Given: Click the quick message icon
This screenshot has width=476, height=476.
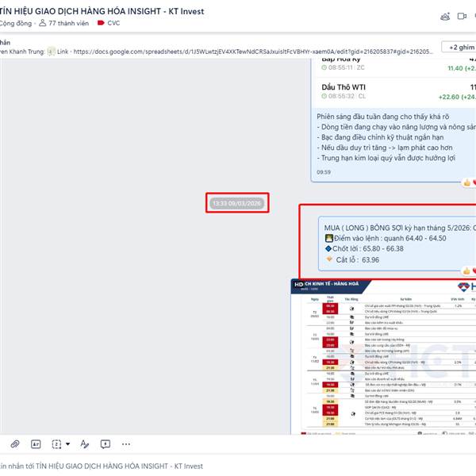Looking at the screenshot, I should 106,444.
